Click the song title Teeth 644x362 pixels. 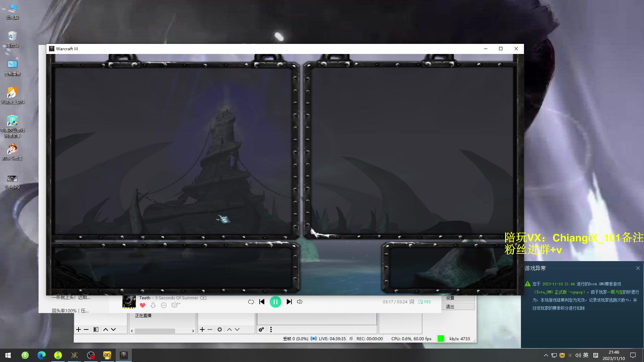click(145, 298)
